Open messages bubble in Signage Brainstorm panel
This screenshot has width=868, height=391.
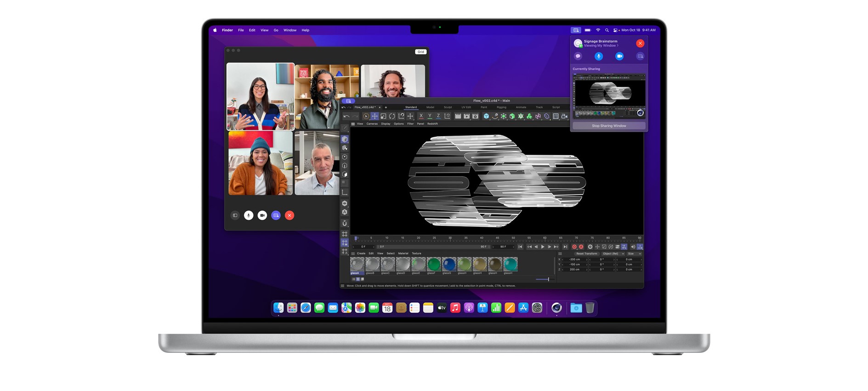[578, 56]
